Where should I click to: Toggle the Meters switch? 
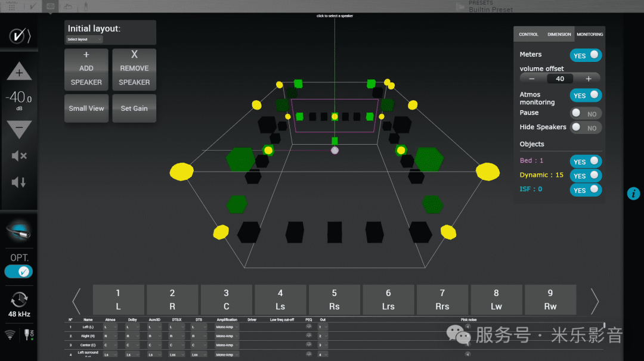(586, 55)
